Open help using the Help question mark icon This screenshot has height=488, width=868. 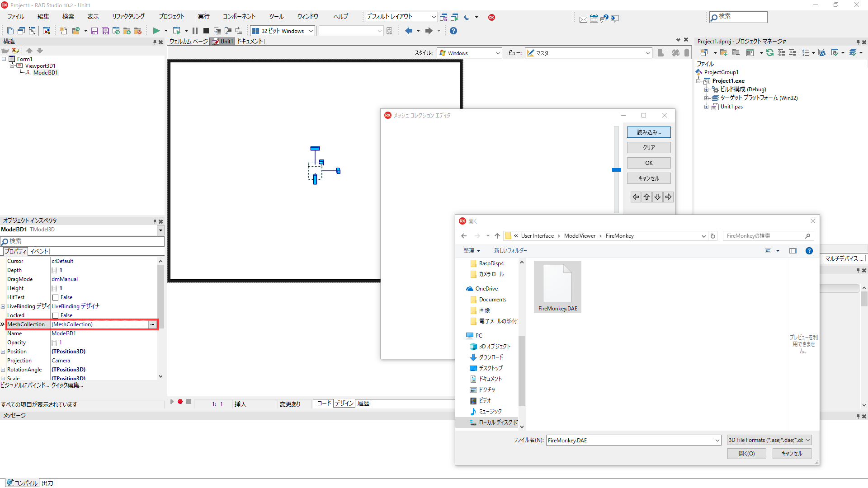pos(453,31)
